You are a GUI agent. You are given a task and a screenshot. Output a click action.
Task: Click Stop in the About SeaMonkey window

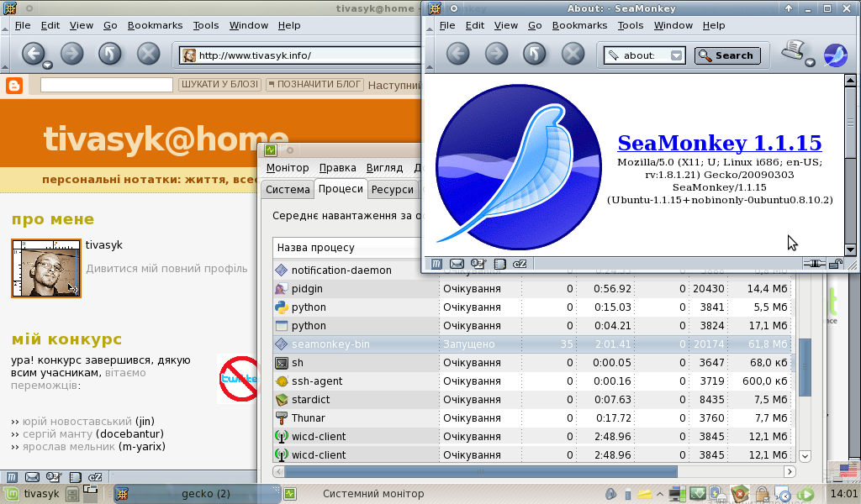coord(573,54)
